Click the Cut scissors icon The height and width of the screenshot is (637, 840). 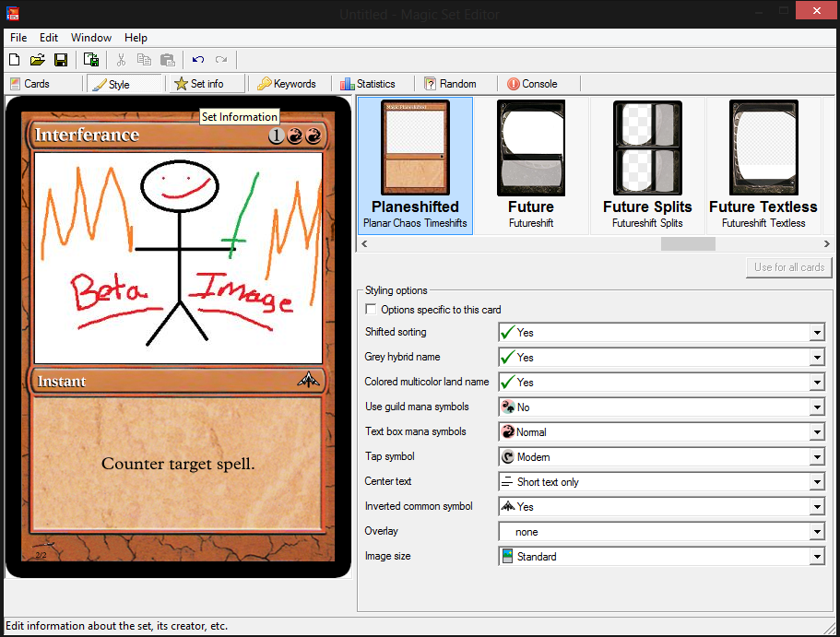click(121, 60)
